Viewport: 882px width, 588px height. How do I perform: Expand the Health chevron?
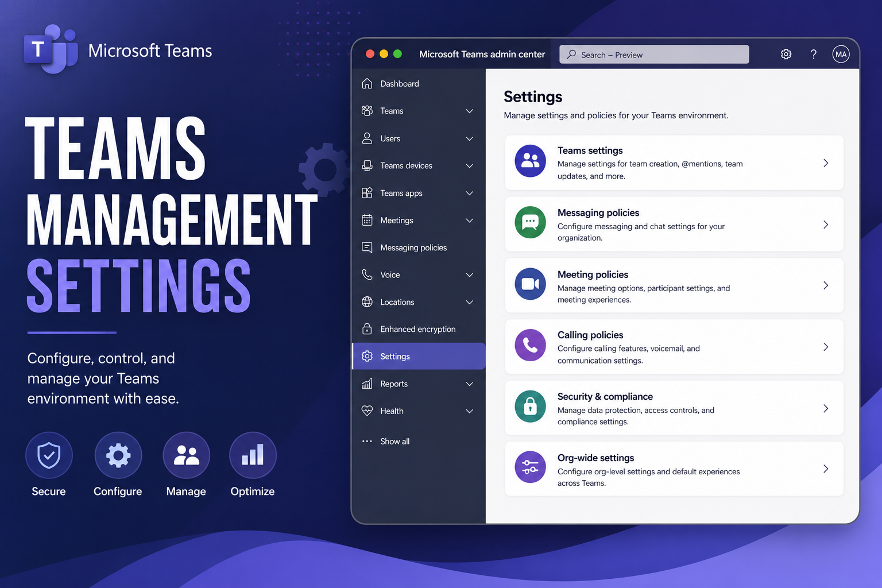coord(469,411)
